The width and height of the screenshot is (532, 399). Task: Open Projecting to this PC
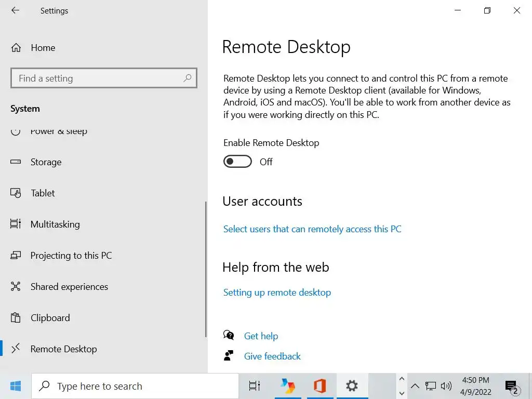[71, 256]
